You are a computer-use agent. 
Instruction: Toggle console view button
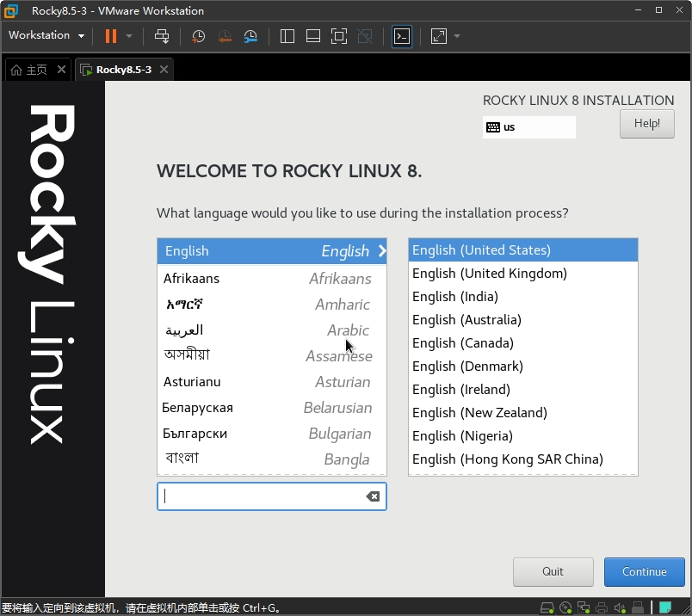(x=402, y=36)
